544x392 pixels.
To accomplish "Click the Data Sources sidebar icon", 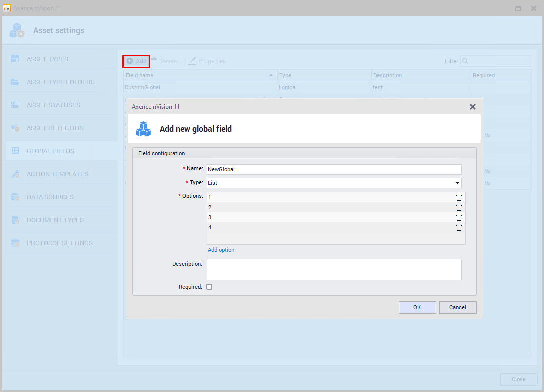I will pos(15,197).
